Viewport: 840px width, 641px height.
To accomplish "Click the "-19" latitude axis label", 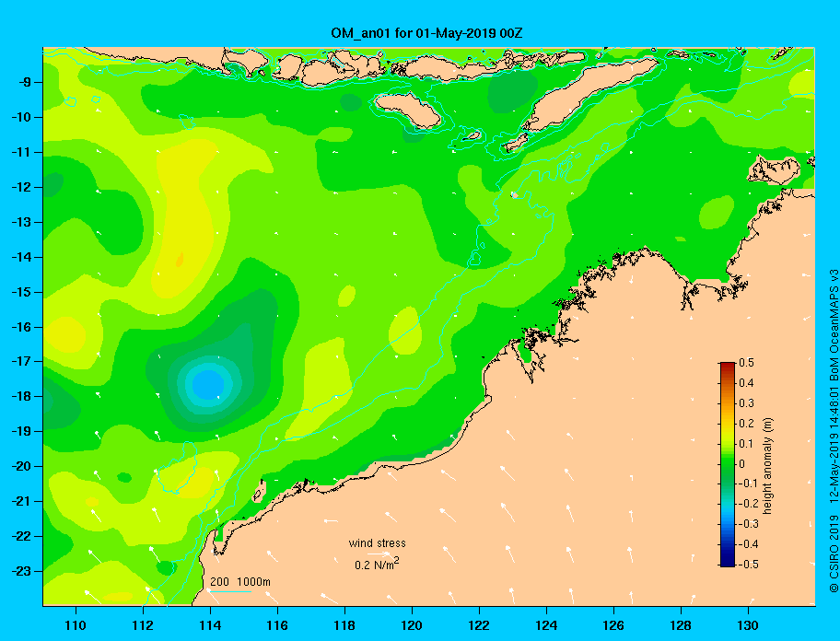I will click(x=22, y=432).
